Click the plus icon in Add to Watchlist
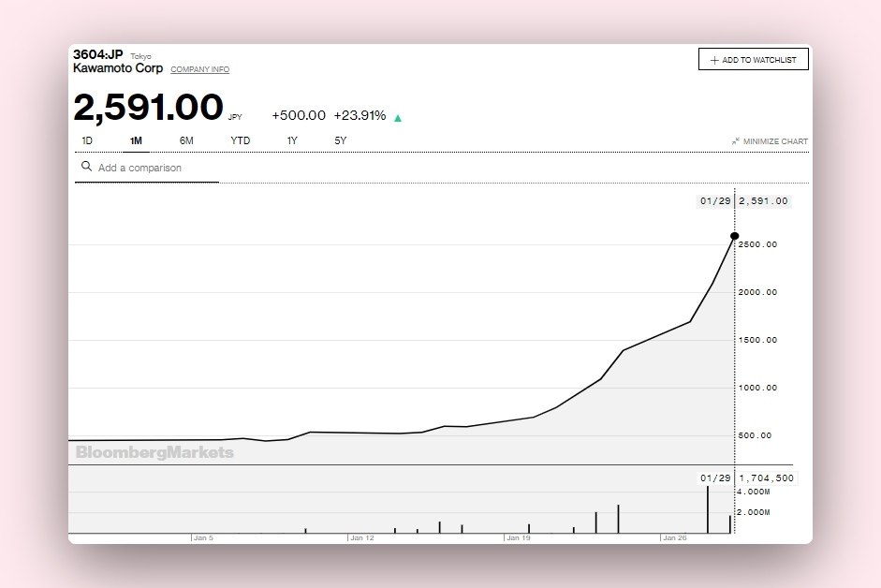Screen dimensions: 881x588 click(x=714, y=60)
